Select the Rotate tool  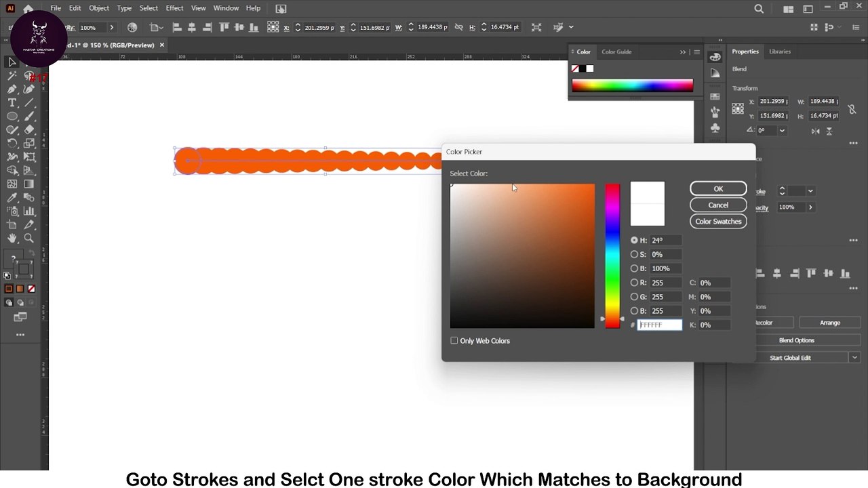point(12,143)
